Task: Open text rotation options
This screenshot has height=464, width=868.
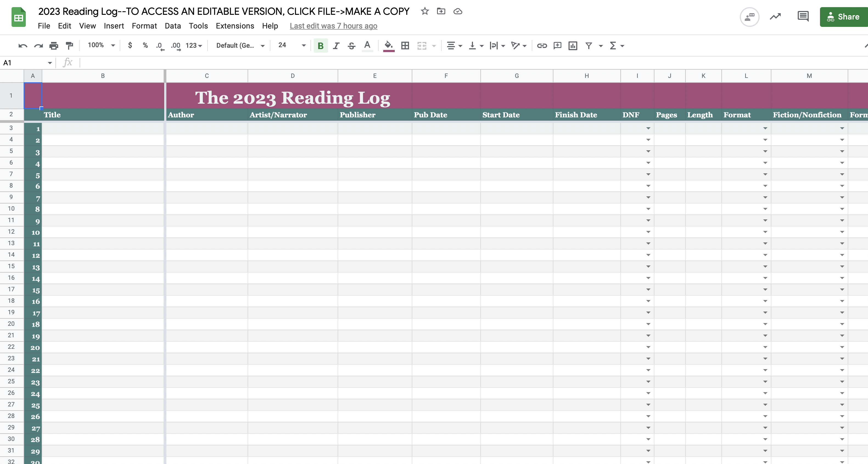Action: [x=519, y=46]
